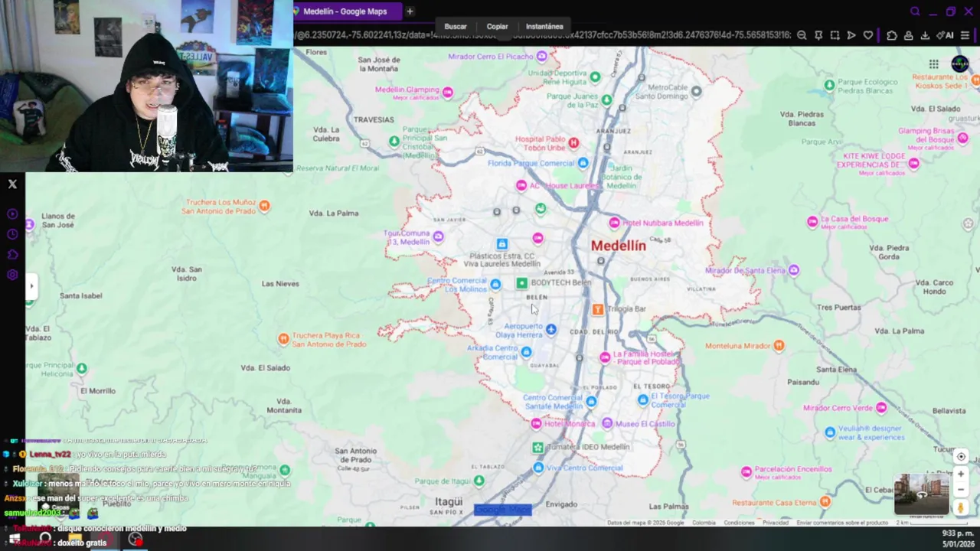The height and width of the screenshot is (551, 980).
Task: Click the Hotel Nutibara Medellín pin
Action: (614, 223)
